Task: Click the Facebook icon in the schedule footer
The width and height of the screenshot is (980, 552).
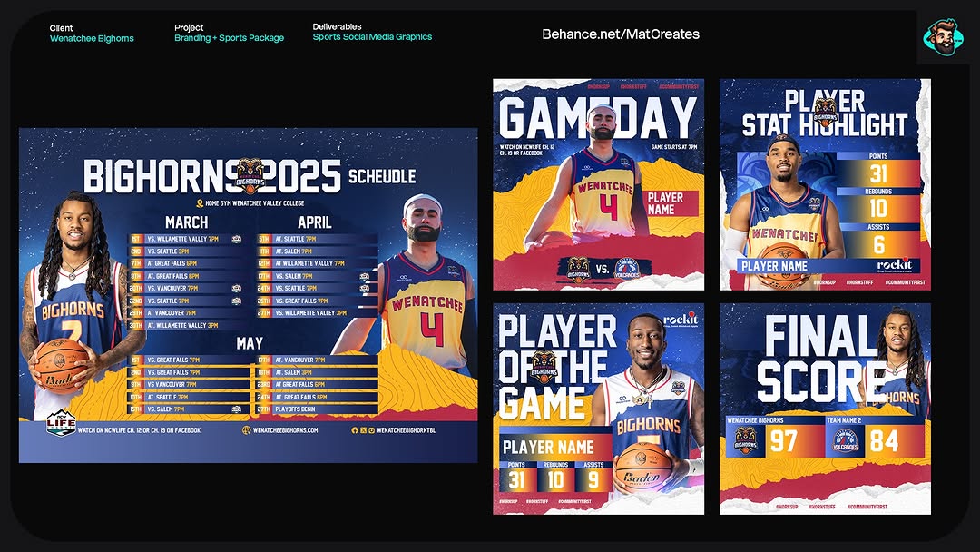Action: point(355,430)
